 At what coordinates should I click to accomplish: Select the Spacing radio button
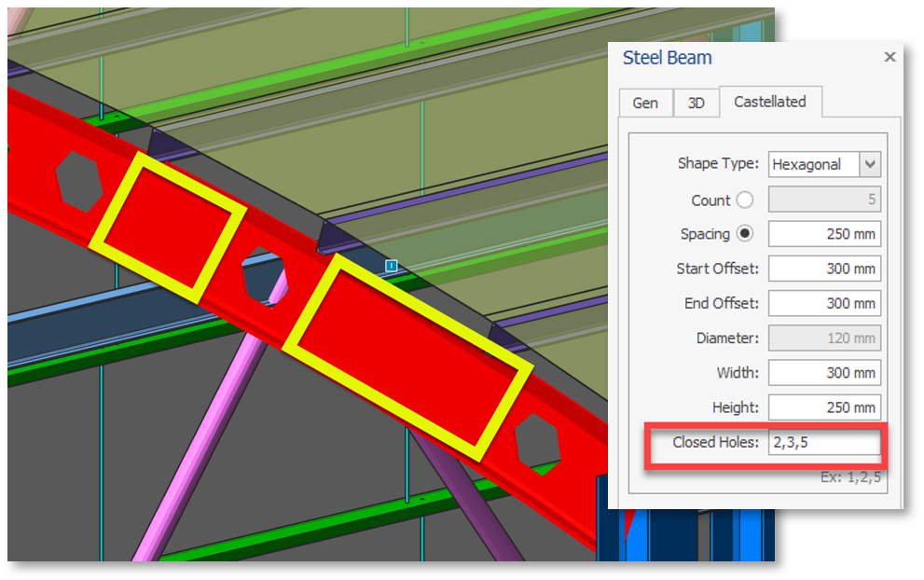coord(744,234)
